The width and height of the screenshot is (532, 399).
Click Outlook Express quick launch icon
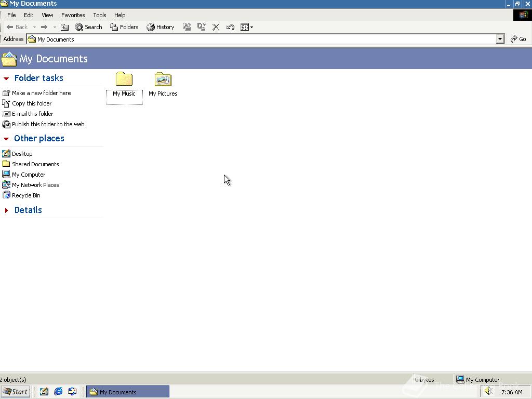click(x=72, y=392)
